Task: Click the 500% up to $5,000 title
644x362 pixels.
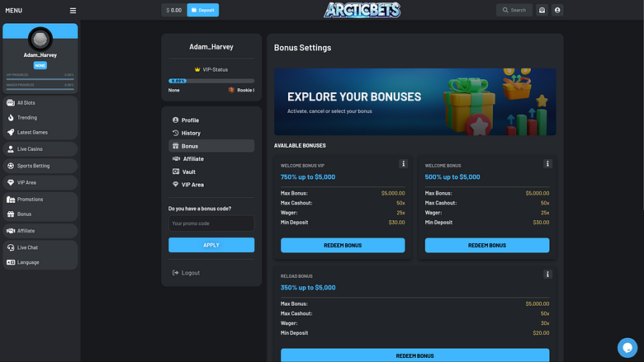Action: pos(452,177)
